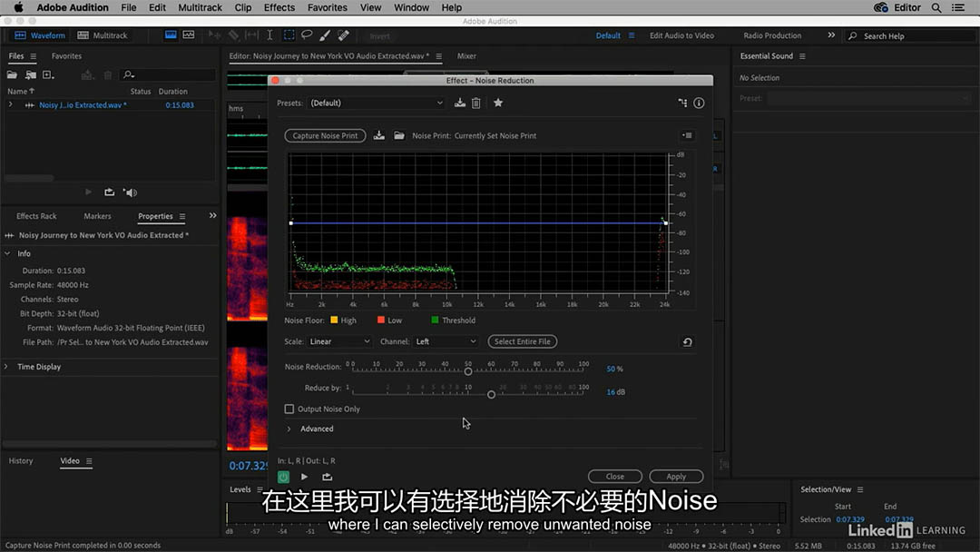
Task: Select the Lasso Selection tool
Action: 307,35
